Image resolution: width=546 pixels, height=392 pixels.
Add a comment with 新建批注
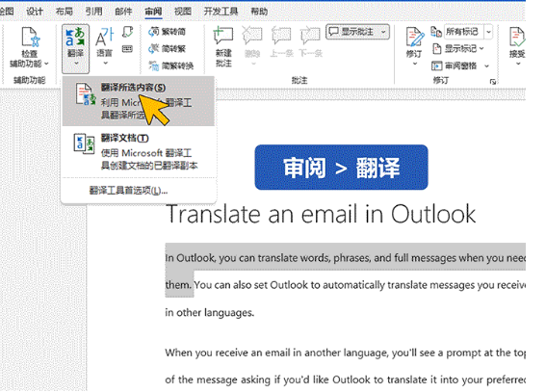click(223, 46)
